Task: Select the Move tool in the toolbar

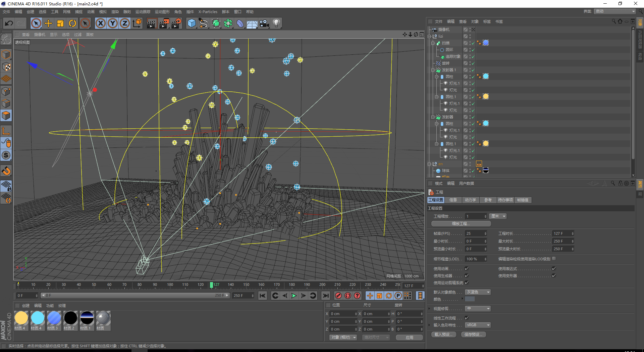Action: click(x=48, y=23)
